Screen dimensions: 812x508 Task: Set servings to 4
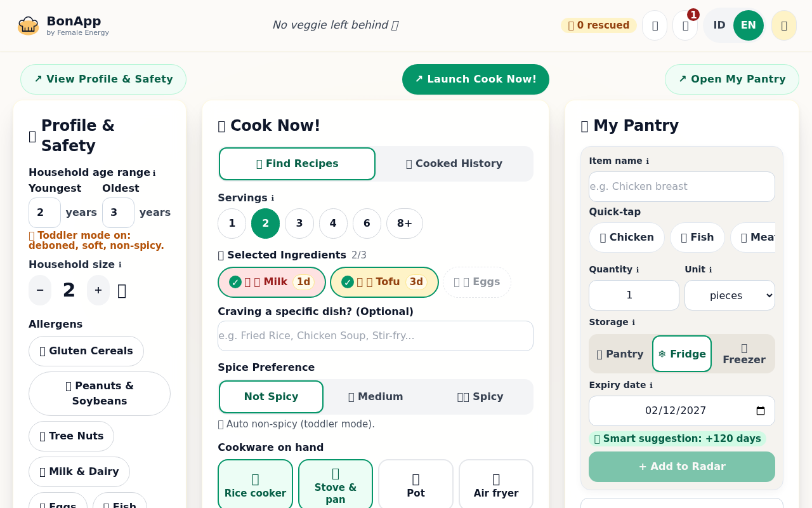click(x=333, y=224)
